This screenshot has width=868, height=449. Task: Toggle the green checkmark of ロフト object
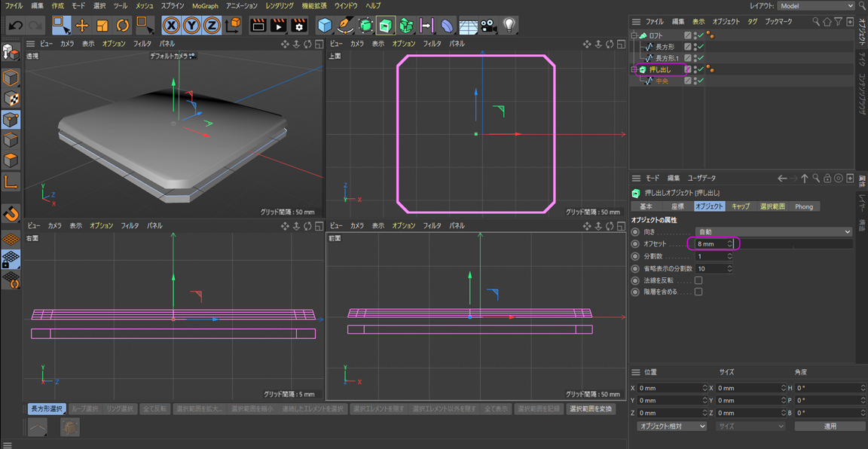point(701,35)
